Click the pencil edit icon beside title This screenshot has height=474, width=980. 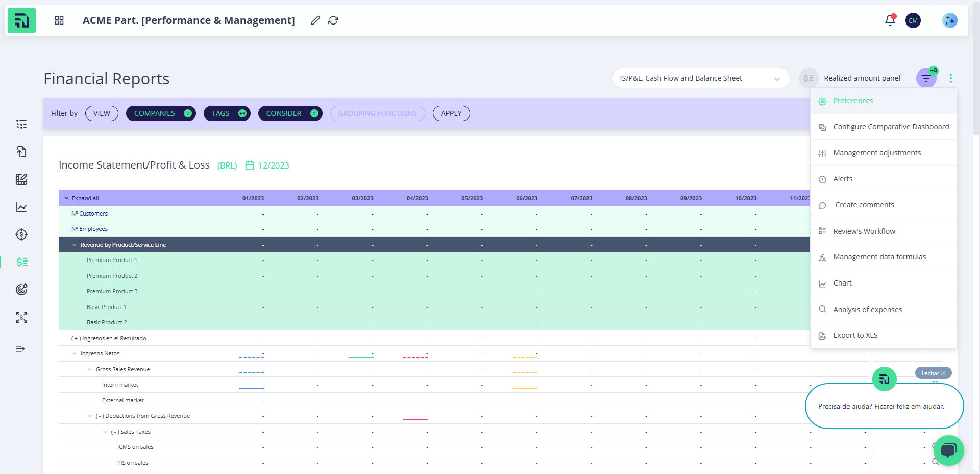[315, 20]
